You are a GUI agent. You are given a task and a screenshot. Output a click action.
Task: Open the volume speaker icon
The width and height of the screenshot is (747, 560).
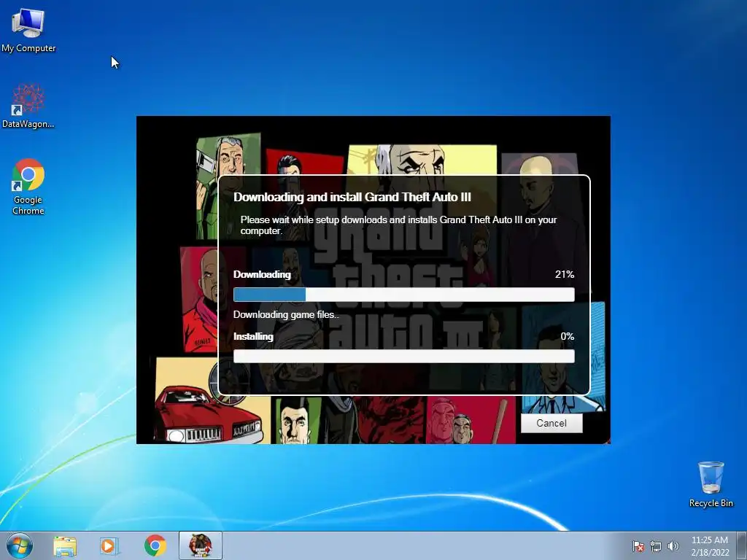[673, 546]
